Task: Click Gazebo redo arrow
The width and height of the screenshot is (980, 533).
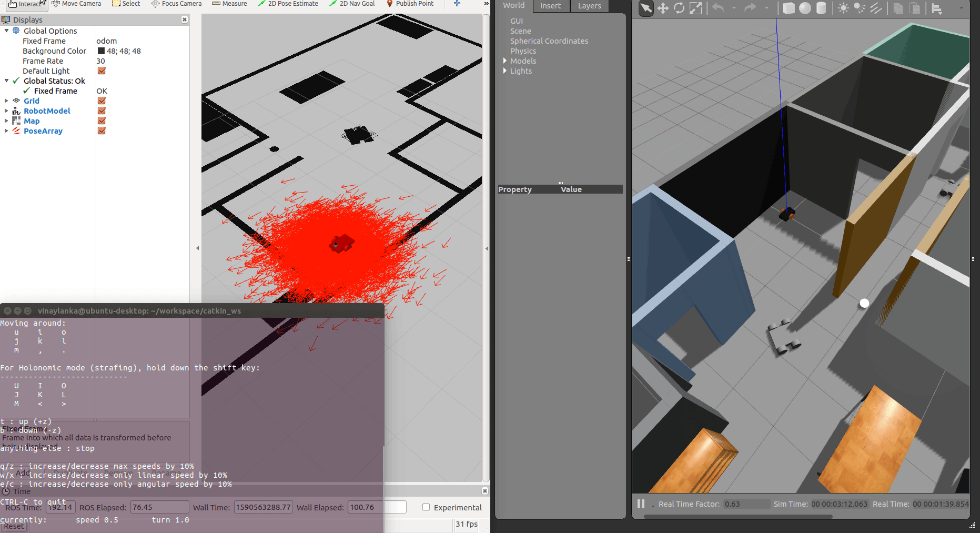Action: point(750,8)
